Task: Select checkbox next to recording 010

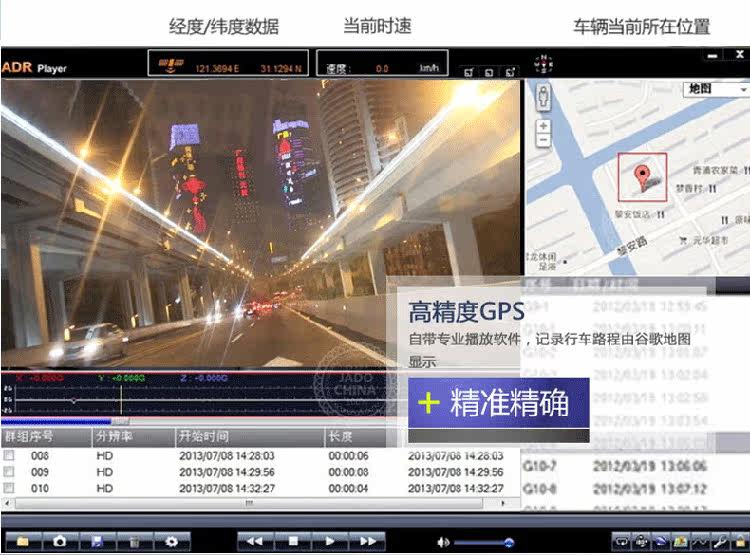Action: point(9,488)
